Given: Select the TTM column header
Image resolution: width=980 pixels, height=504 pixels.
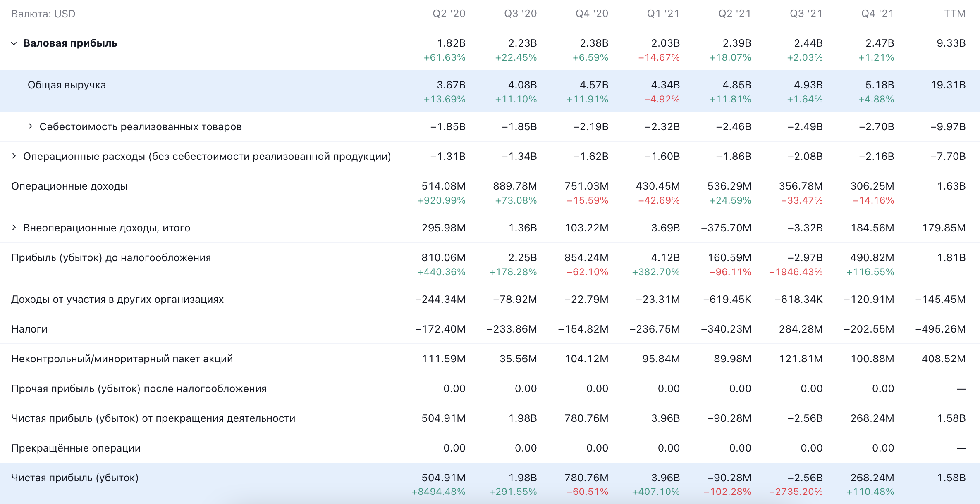Looking at the screenshot, I should (955, 14).
